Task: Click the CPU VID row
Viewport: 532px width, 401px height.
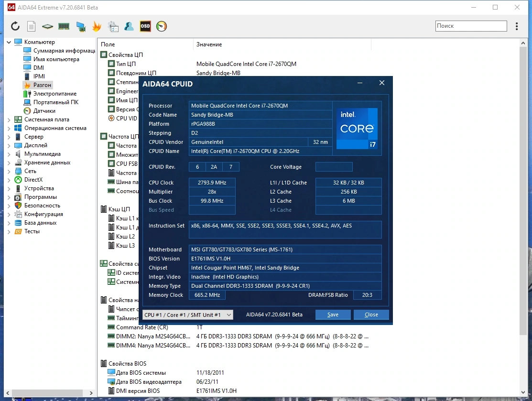Action: click(x=123, y=119)
